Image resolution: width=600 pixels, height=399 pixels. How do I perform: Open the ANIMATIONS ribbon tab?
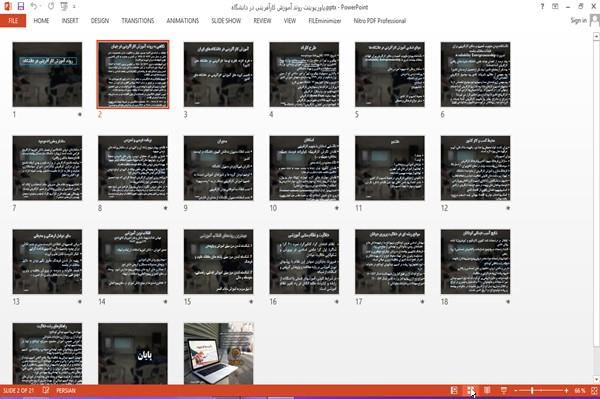pyautogui.click(x=183, y=21)
